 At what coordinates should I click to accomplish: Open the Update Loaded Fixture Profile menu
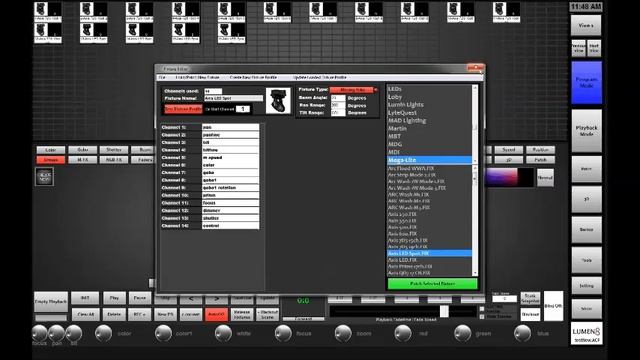[320, 77]
